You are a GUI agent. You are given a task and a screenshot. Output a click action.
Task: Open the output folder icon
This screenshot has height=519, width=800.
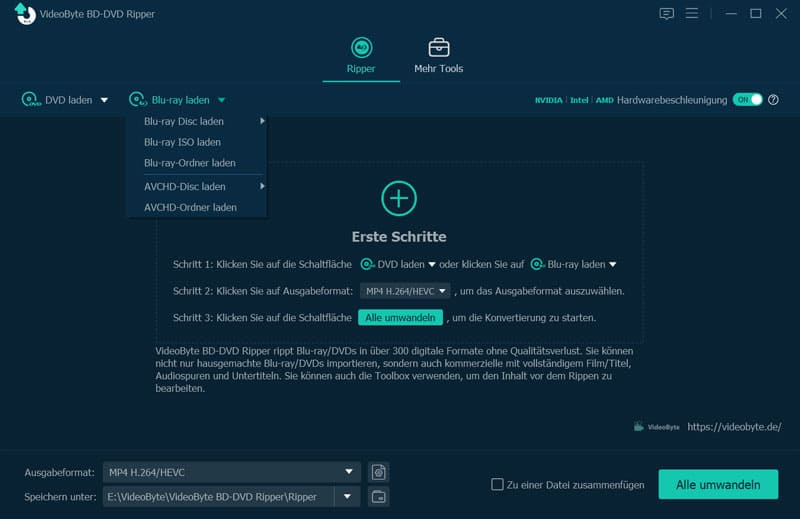pyautogui.click(x=379, y=497)
